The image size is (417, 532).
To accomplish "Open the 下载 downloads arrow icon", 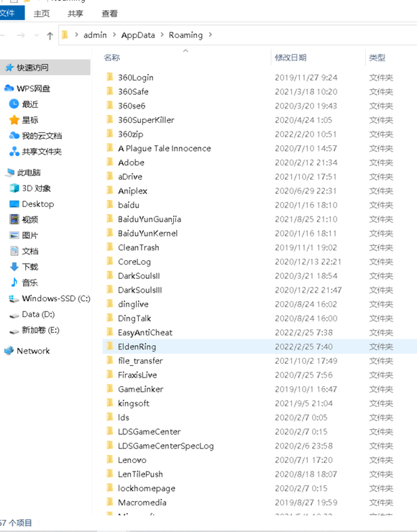I will click(14, 267).
